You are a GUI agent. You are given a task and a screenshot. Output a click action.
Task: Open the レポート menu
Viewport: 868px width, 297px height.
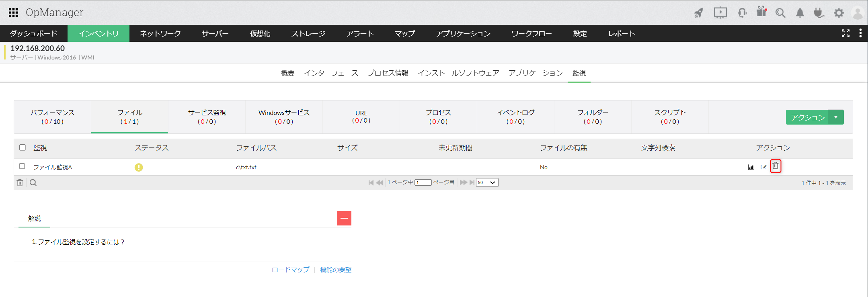(x=622, y=33)
